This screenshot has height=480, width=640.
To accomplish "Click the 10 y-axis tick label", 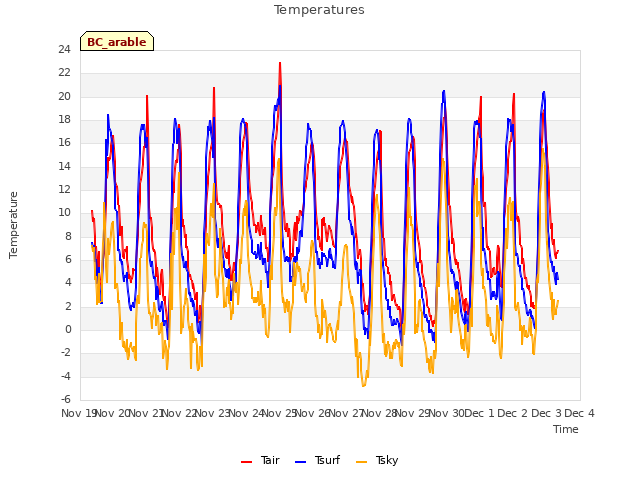I will tap(64, 213).
